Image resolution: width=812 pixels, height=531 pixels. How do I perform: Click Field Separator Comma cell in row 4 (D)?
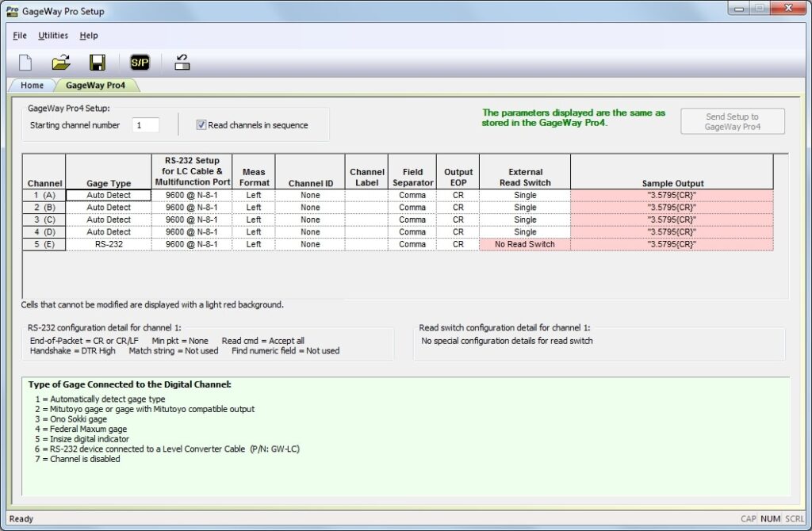(412, 232)
